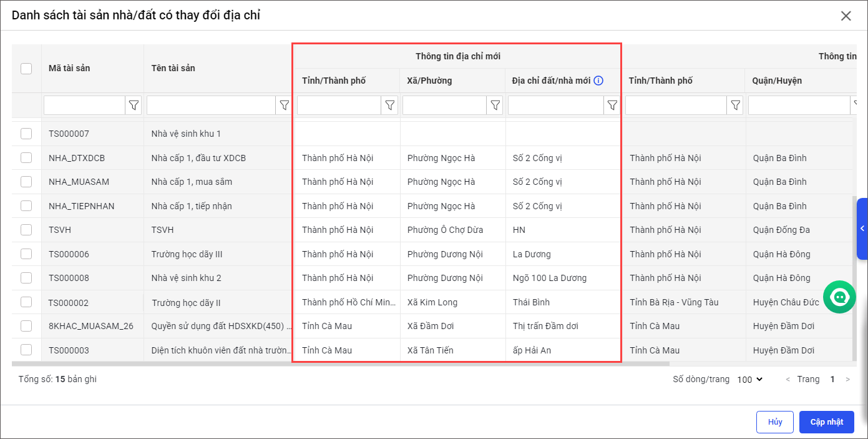Open filter for new Tỉnh/Thành phố column
Viewport: 868px width, 439px height.
(x=389, y=106)
